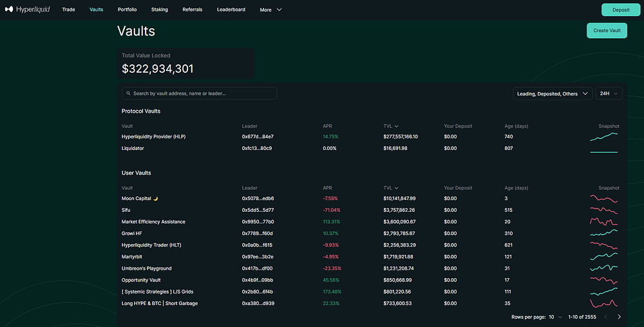Click leader address 0x5078...edb6
644x327 pixels.
pos(258,198)
